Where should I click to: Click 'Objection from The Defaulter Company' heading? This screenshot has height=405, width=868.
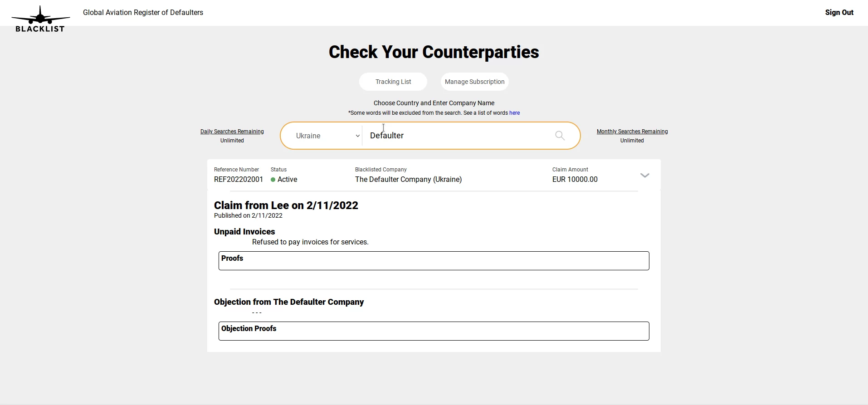tap(289, 302)
